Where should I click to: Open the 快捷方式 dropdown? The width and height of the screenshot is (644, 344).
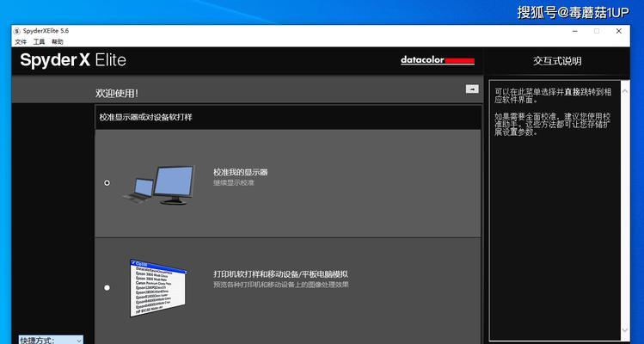pyautogui.click(x=51, y=340)
